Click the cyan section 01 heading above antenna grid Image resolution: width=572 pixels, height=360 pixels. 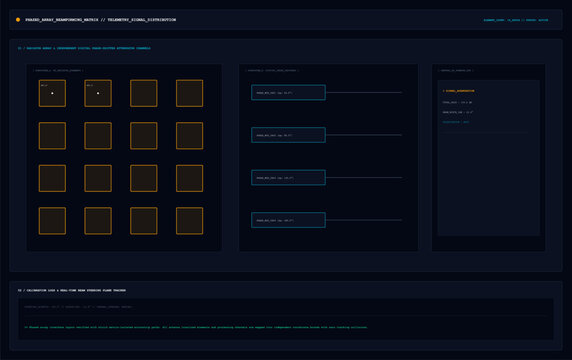click(84, 48)
